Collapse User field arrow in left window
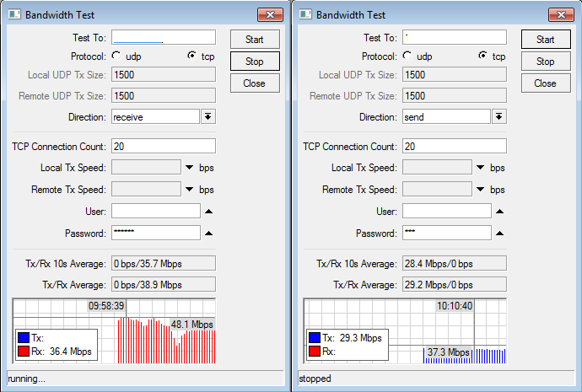This screenshot has width=582, height=392. pyautogui.click(x=209, y=212)
